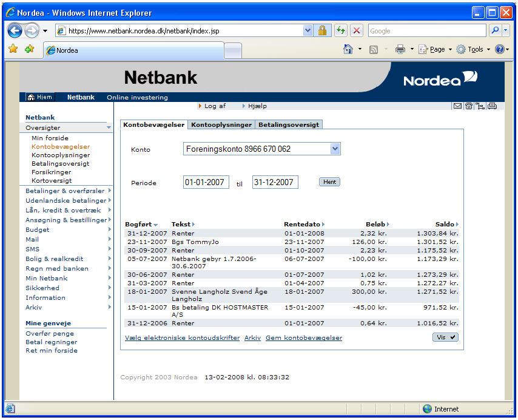Open Min forside in sidebar
Screen dimensions: 518x420
pos(50,138)
